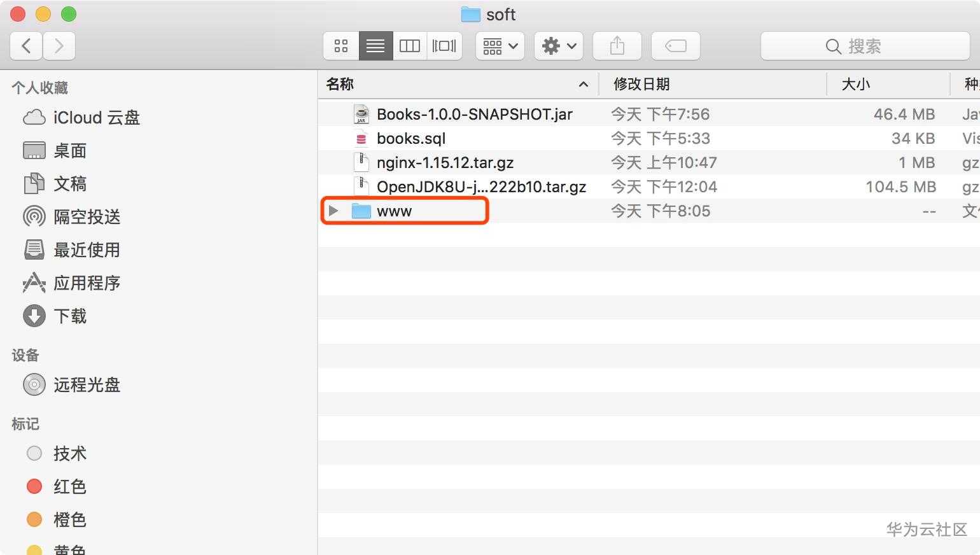Select the 橙色 orange tag

click(56, 520)
